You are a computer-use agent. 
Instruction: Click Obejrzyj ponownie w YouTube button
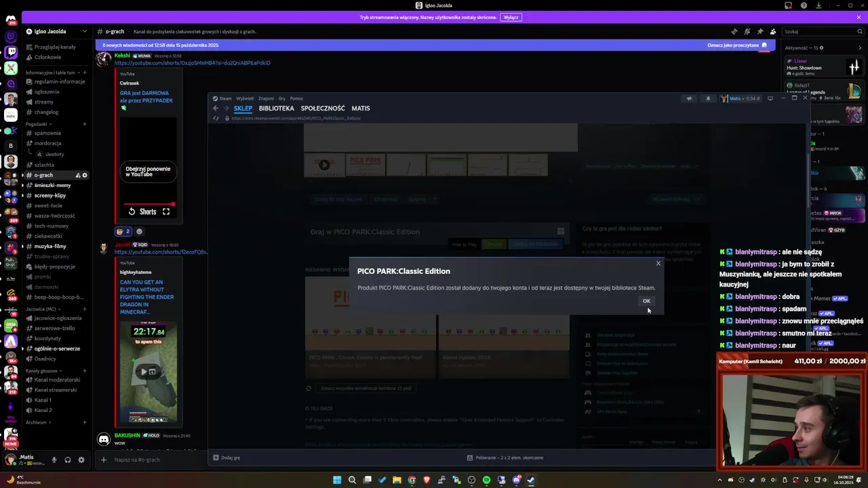148,171
